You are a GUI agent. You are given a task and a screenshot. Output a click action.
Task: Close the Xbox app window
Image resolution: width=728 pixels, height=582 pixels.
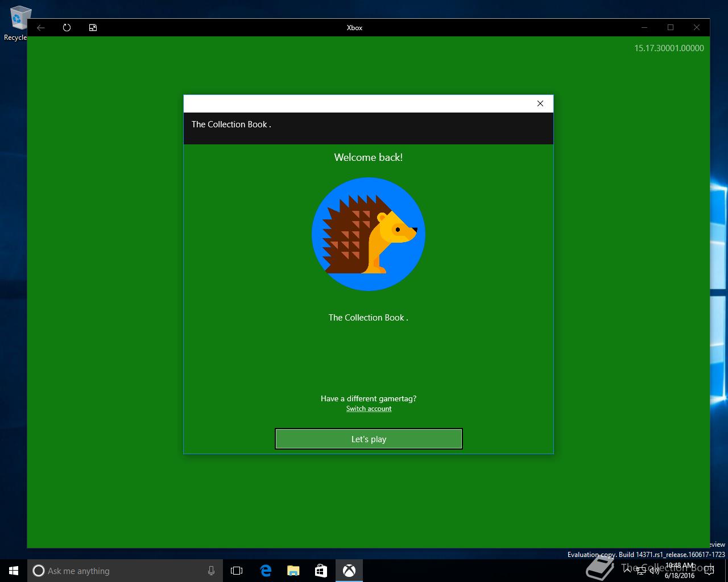697,27
